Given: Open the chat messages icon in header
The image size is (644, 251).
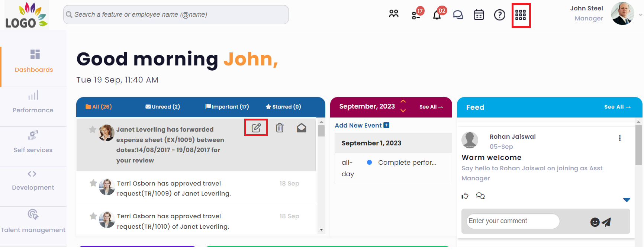Looking at the screenshot, I should coord(458,15).
